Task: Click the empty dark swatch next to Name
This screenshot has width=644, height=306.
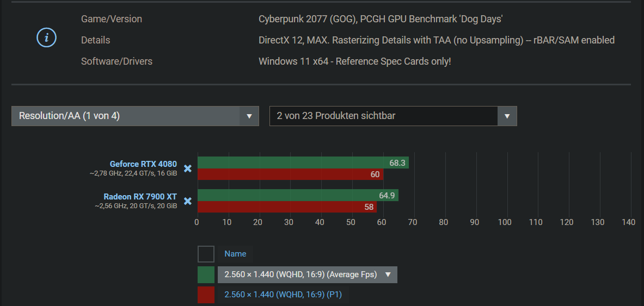Action: click(206, 254)
